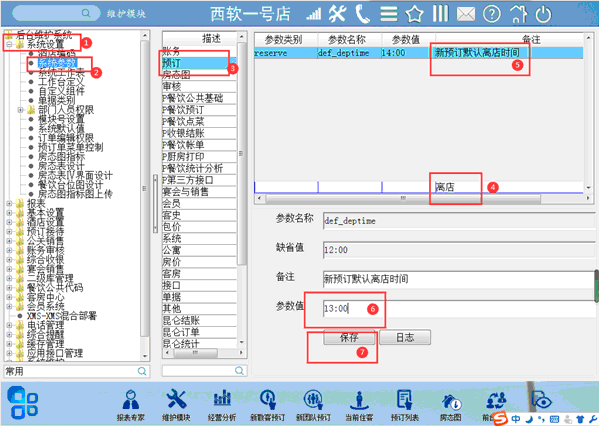Expand the 部门人员权限 folder
599x426 pixels.
tap(21, 110)
